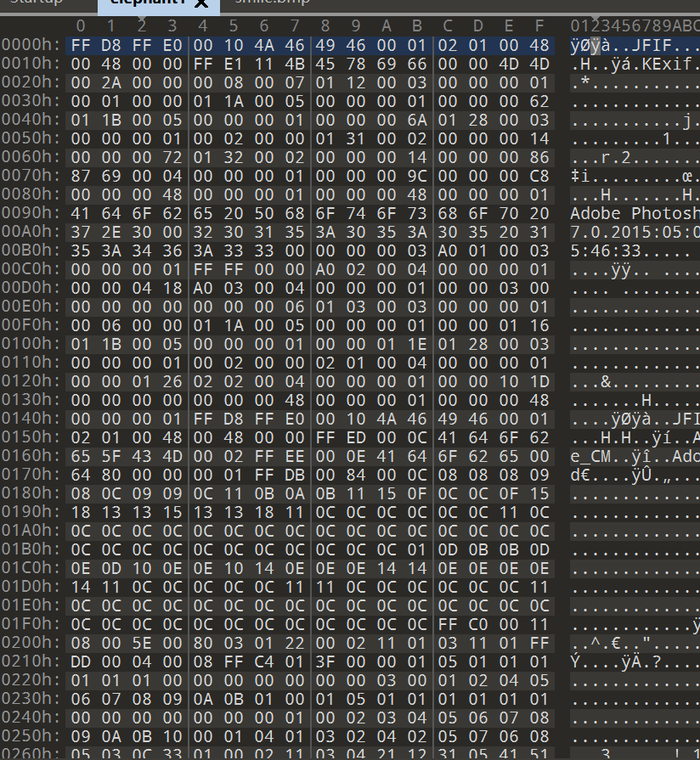
Task: Click byte 9C in row 0070h
Action: 416,176
